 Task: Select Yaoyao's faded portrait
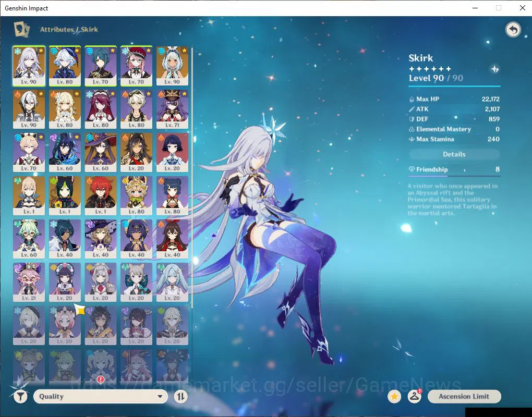tap(29, 367)
